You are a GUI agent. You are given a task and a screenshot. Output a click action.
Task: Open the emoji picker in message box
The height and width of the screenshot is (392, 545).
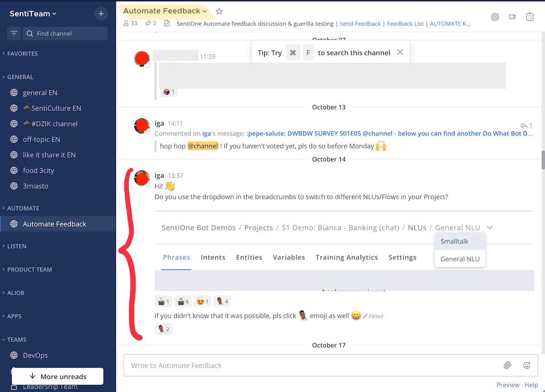click(527, 365)
